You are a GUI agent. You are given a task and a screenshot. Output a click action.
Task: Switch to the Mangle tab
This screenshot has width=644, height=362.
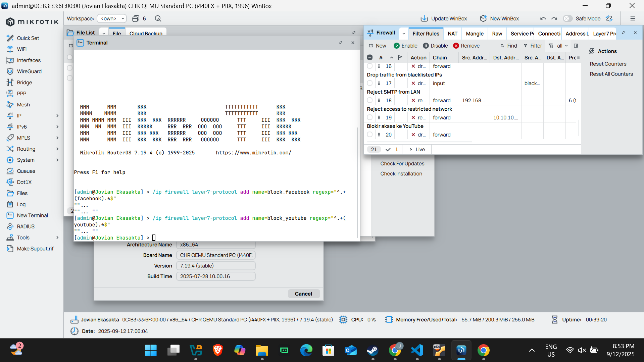click(475, 34)
